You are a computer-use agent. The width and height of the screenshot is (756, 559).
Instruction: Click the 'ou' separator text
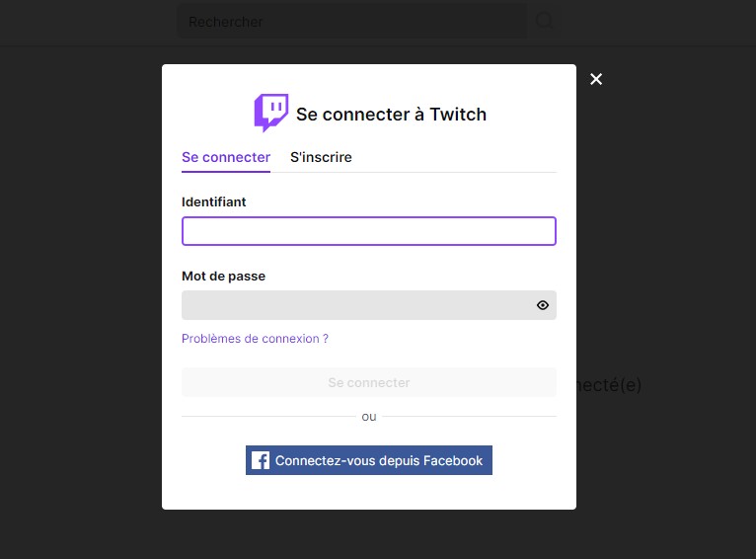click(369, 417)
